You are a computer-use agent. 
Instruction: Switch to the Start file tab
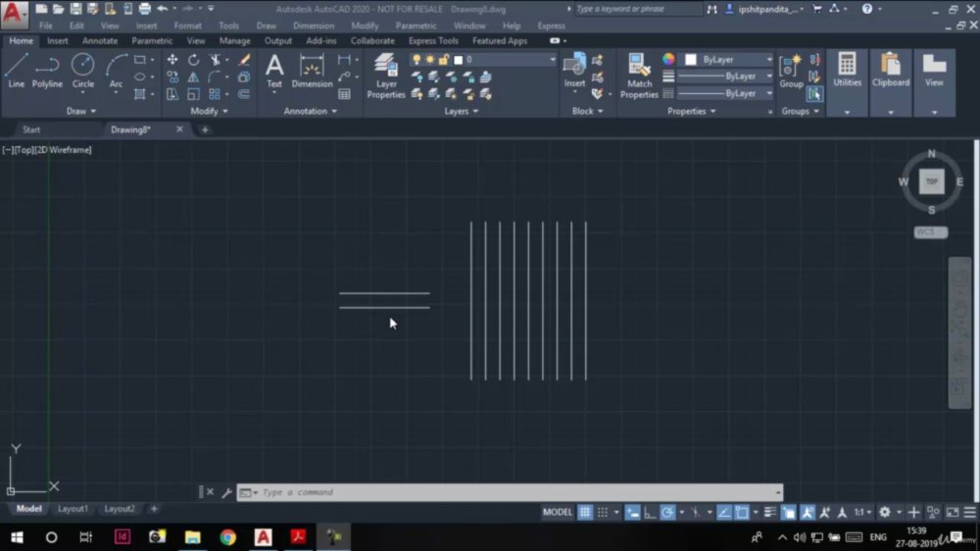coord(31,130)
